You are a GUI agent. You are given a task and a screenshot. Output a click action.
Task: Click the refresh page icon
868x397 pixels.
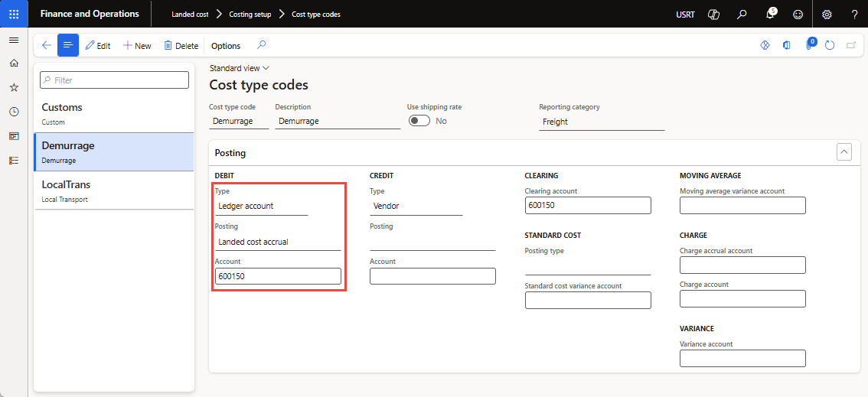point(830,46)
